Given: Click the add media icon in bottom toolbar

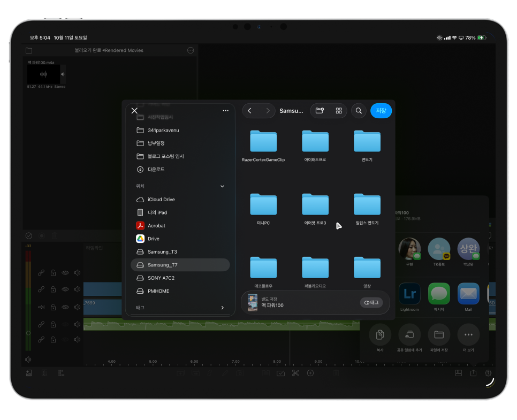Looking at the screenshot, I should tap(29, 373).
